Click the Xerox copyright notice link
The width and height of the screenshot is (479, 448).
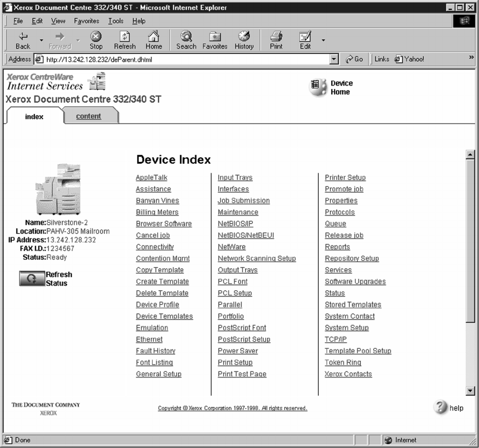click(233, 408)
